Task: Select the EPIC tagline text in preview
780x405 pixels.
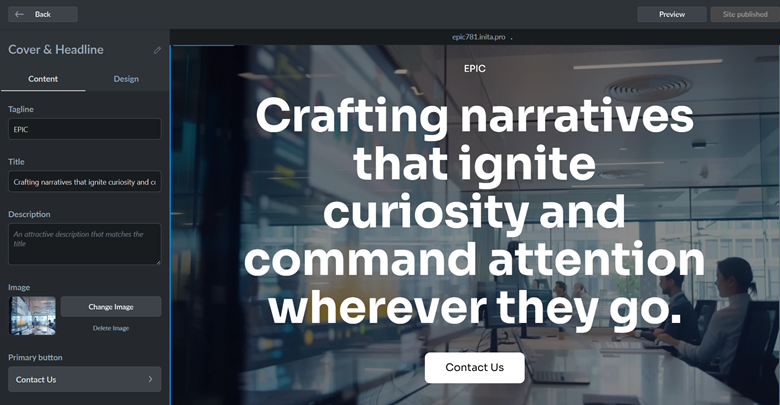Action: click(475, 69)
